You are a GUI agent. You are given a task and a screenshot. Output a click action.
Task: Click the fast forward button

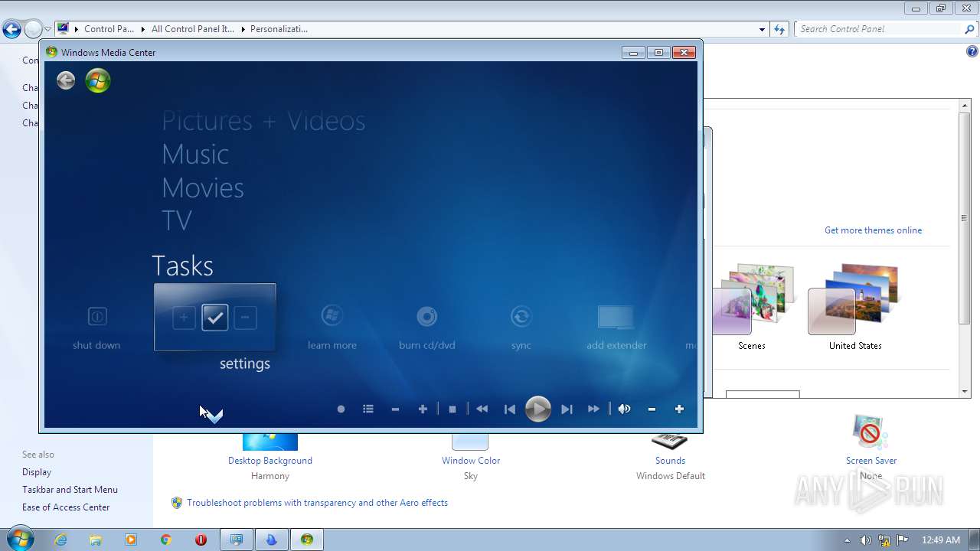tap(593, 409)
